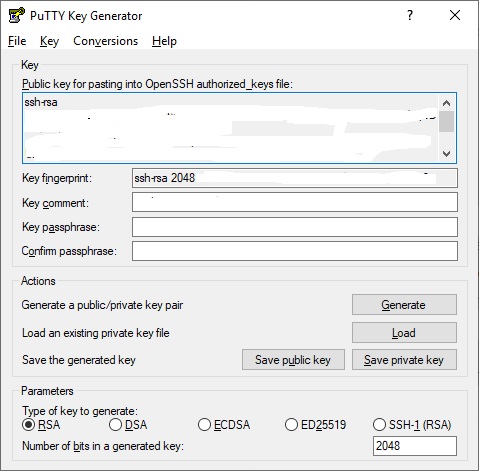The width and height of the screenshot is (479, 471).
Task: Click Save private key
Action: 404,360
